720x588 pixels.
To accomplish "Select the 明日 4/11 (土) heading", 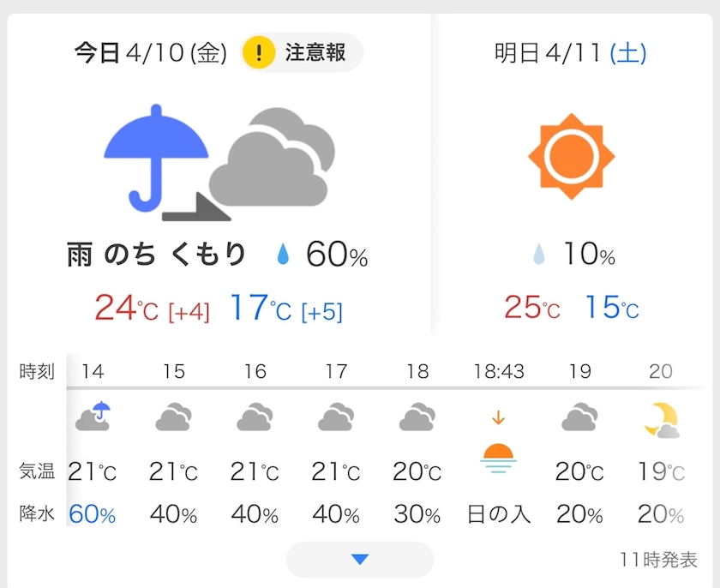I will click(570, 53).
